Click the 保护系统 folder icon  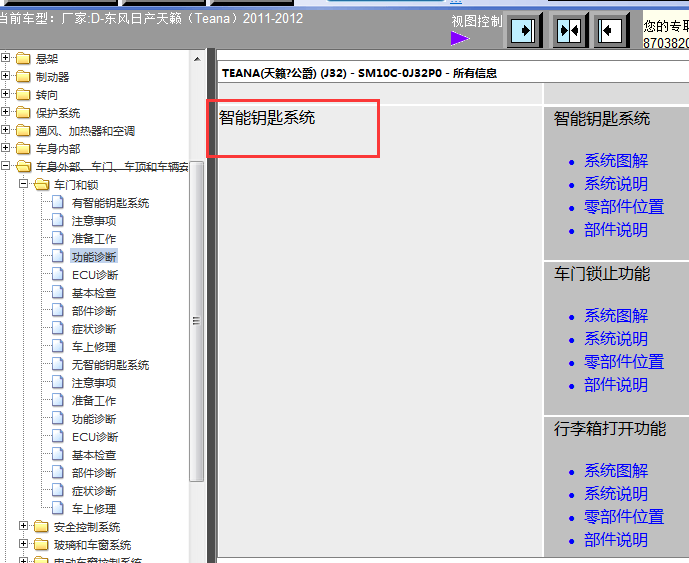pos(23,113)
